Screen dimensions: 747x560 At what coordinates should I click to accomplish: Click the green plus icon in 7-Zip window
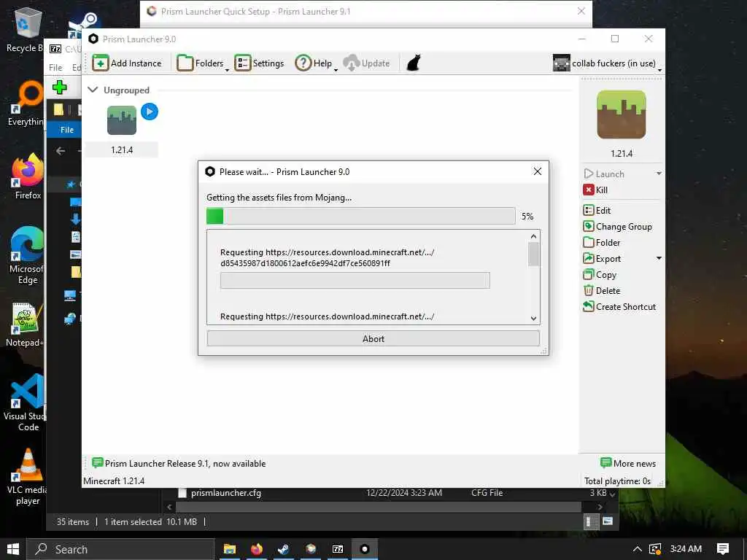pos(60,87)
